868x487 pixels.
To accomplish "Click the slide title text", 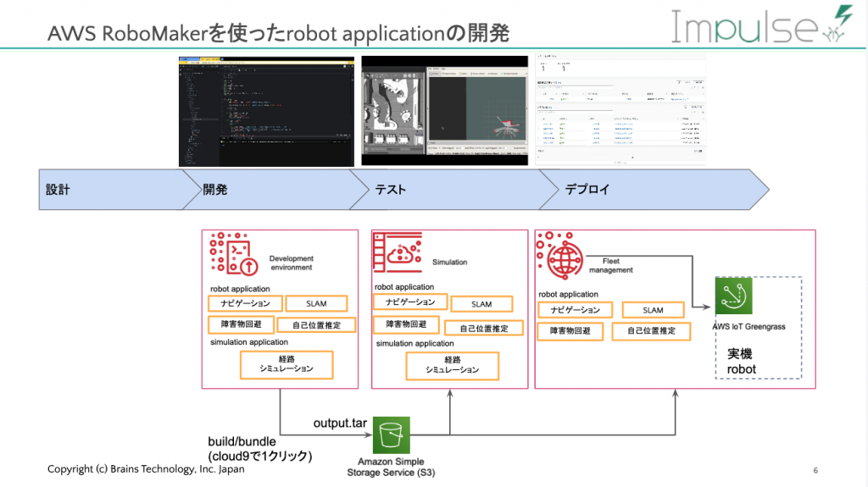I will coord(278,33).
